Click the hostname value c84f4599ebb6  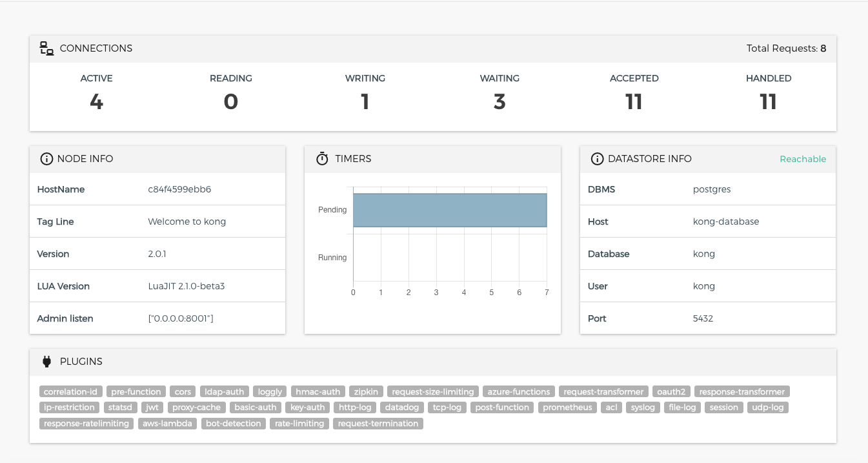(x=179, y=190)
